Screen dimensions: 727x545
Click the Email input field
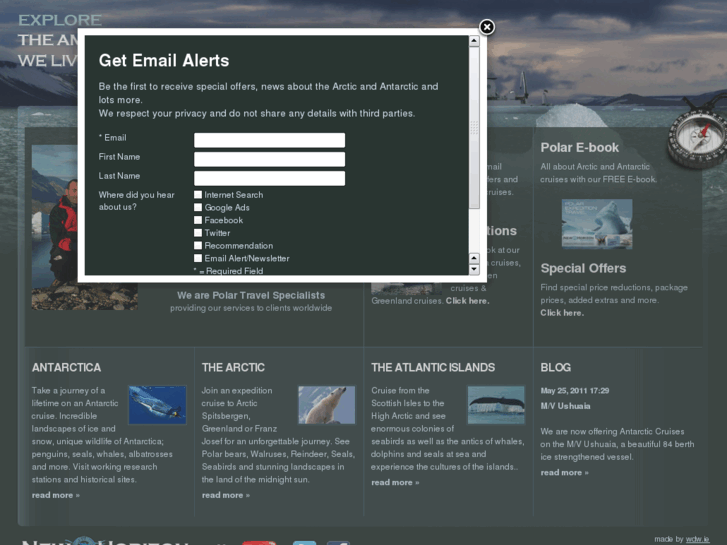pyautogui.click(x=269, y=140)
